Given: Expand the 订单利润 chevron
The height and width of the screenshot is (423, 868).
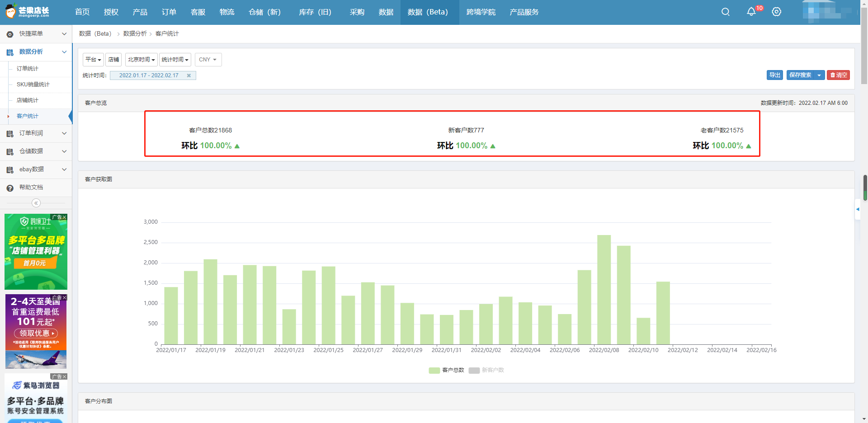Looking at the screenshot, I should pos(64,133).
